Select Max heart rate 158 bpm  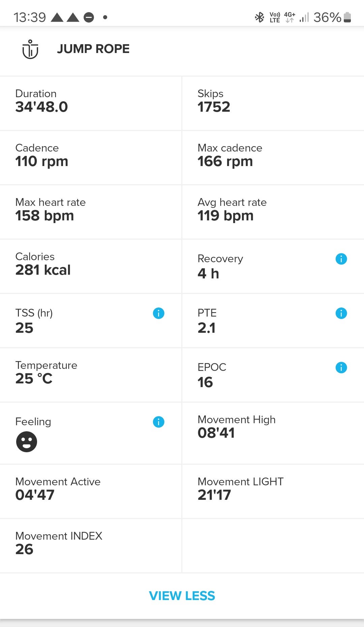tap(91, 212)
